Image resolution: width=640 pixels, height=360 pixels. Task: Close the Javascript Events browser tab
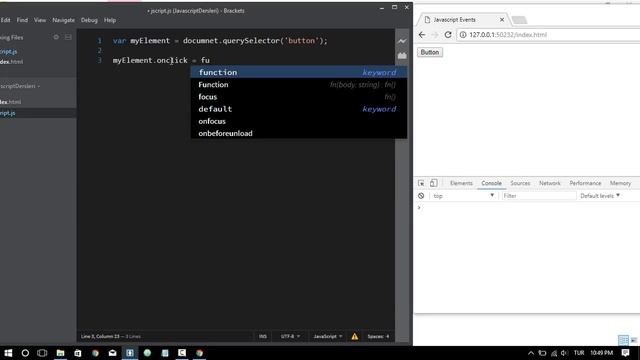click(502, 20)
